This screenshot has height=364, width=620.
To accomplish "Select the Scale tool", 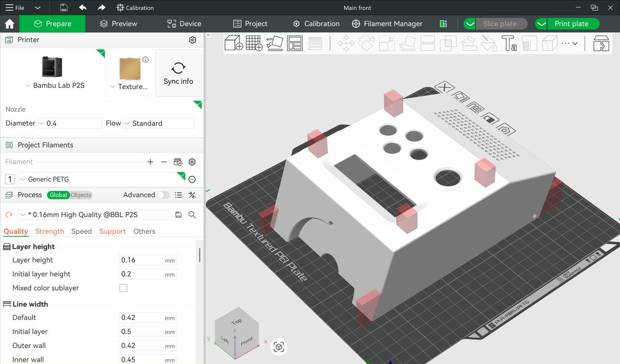I will 387,43.
